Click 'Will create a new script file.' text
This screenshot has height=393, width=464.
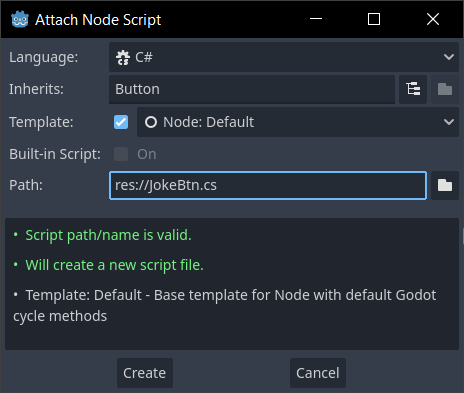[x=114, y=265]
